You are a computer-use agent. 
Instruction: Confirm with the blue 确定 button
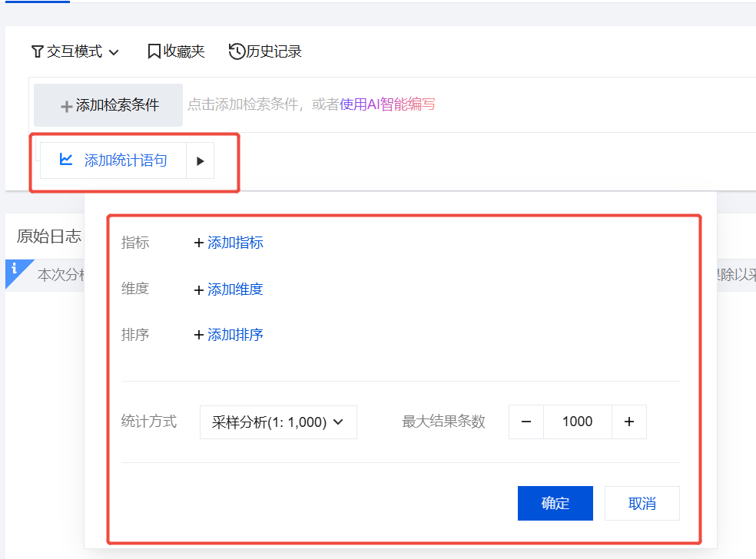tap(555, 503)
